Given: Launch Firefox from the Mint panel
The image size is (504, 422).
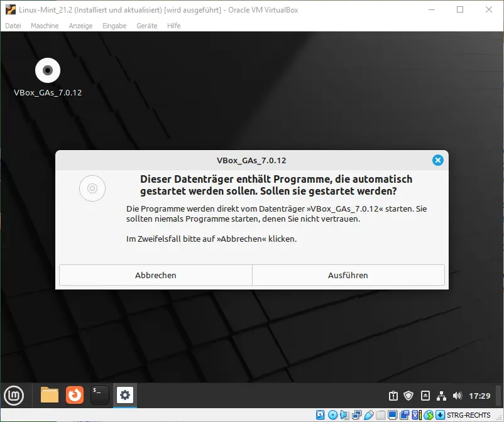Looking at the screenshot, I should point(75,395).
